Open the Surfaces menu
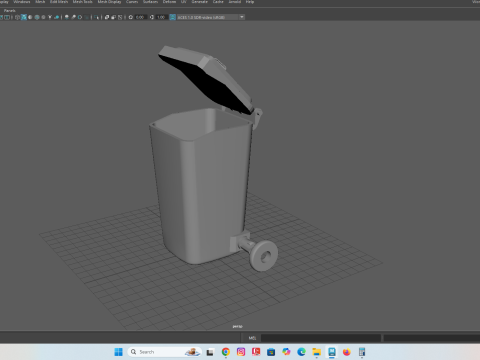This screenshot has height=360, width=480. tap(150, 2)
